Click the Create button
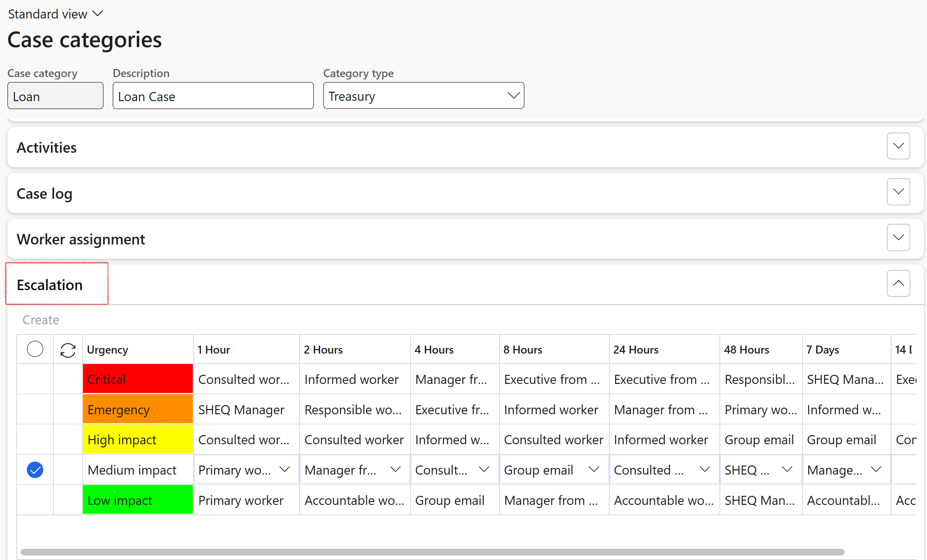Viewport: 927px width, 560px height. click(41, 320)
